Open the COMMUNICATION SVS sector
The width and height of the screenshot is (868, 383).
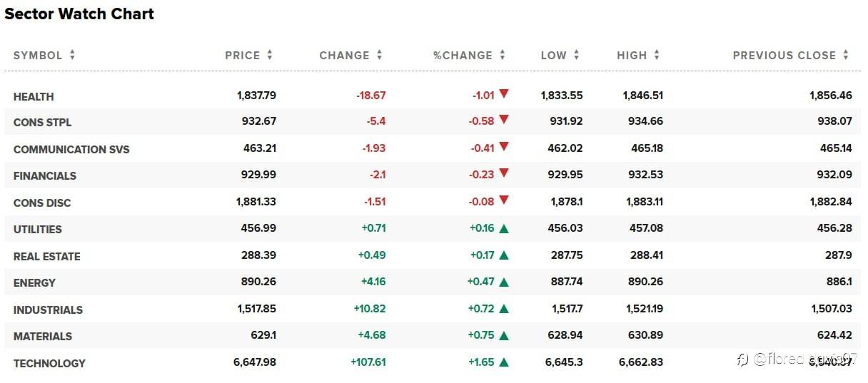click(71, 150)
